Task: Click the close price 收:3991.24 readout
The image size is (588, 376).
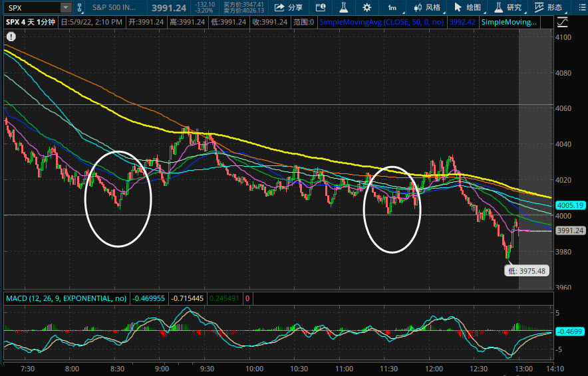Action: pyautogui.click(x=269, y=22)
